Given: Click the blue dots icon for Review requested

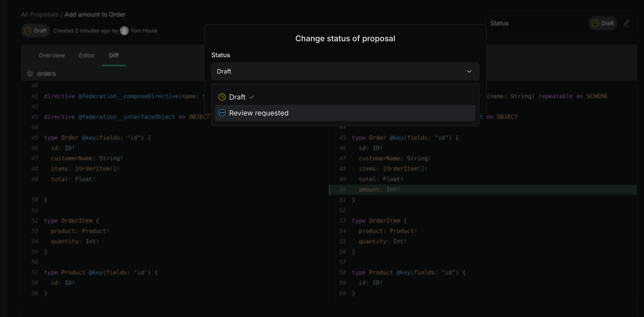Looking at the screenshot, I should (222, 113).
